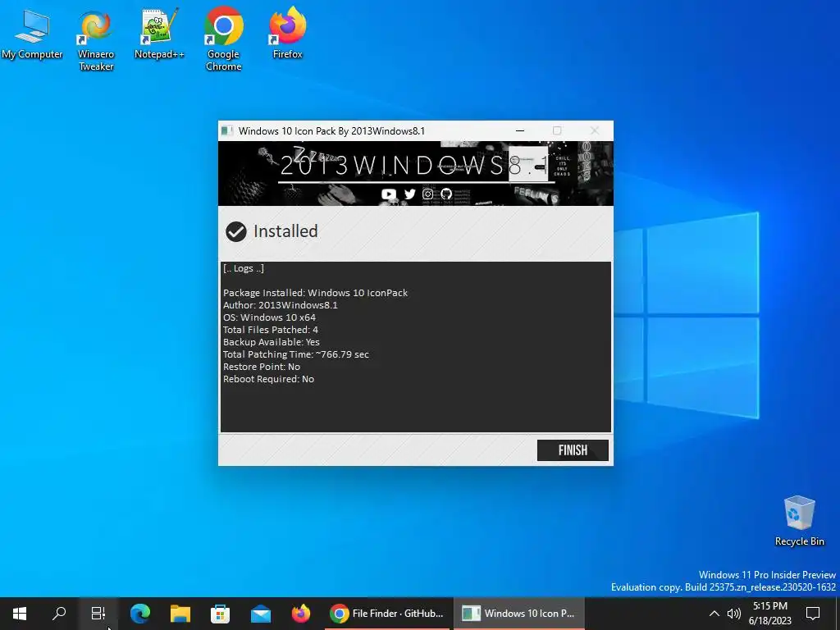Open the clock showing 5:15 PM
840x630 pixels.
click(x=769, y=614)
